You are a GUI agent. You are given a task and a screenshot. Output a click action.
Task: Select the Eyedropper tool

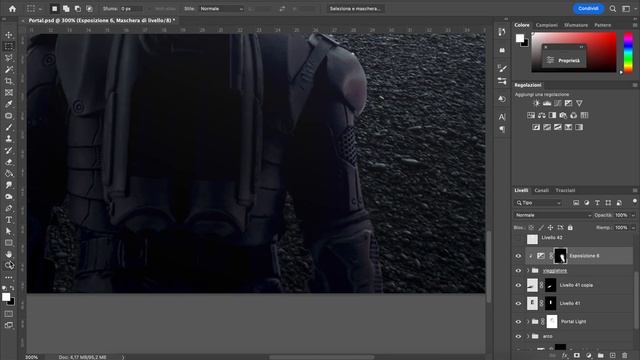9,104
